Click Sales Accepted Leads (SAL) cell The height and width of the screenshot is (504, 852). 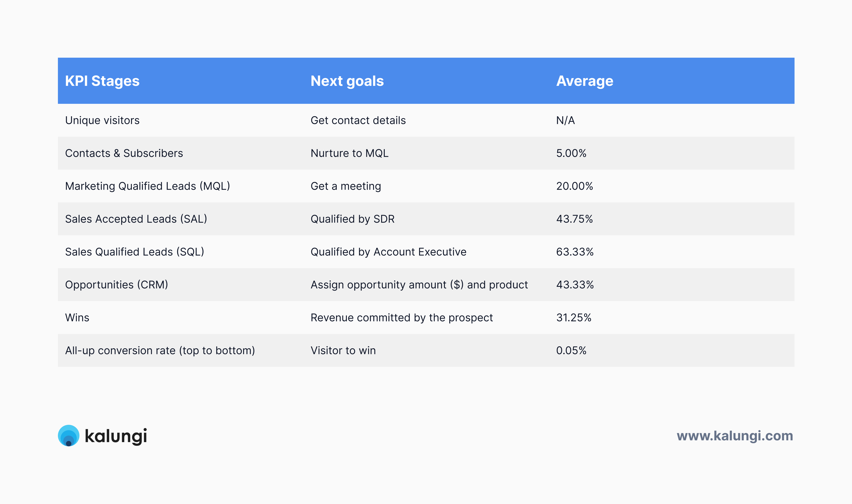(136, 219)
